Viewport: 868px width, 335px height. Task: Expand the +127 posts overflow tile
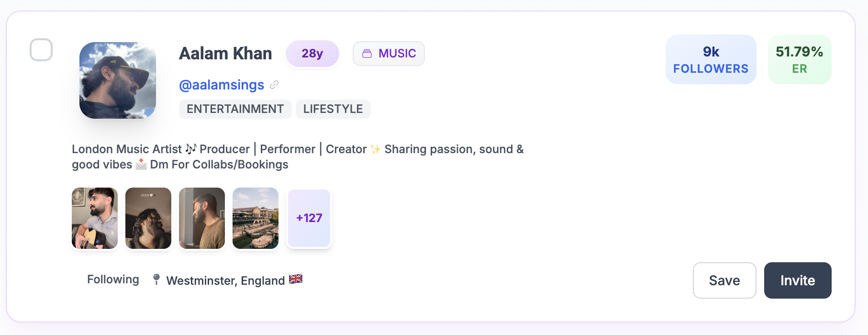coord(309,218)
